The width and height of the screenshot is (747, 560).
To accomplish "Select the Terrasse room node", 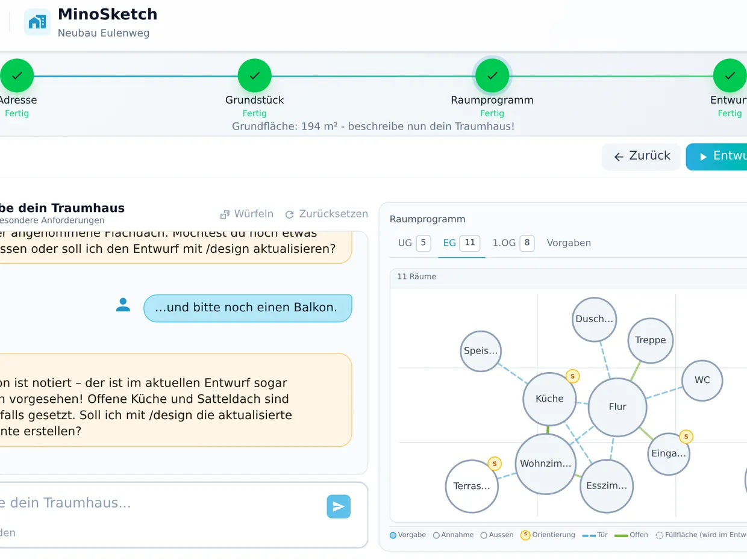I will point(472,486).
